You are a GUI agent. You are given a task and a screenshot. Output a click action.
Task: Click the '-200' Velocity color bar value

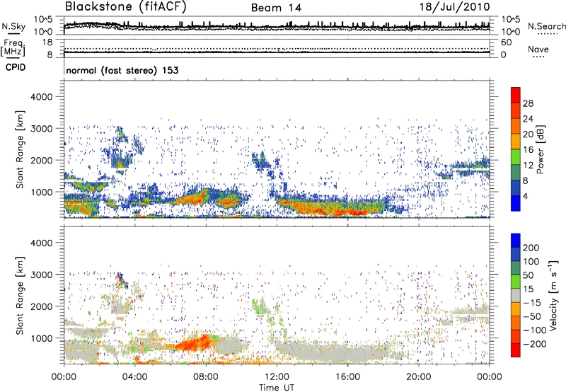click(535, 344)
